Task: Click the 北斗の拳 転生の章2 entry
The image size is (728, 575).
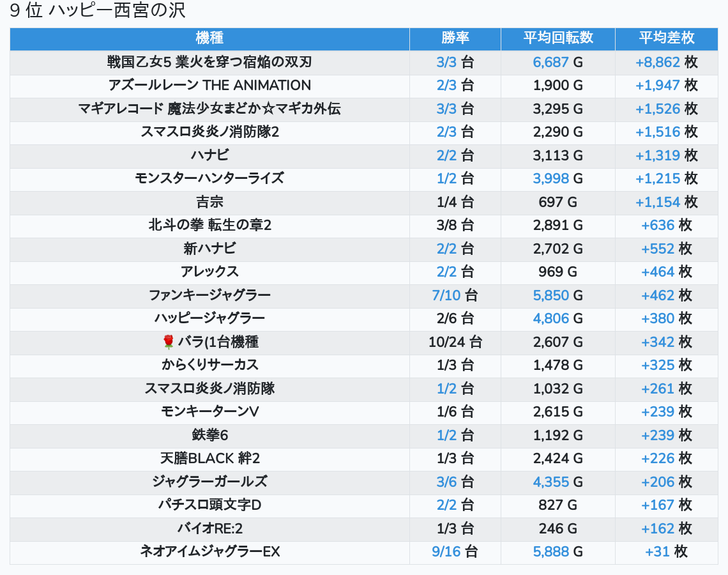Action: point(209,226)
